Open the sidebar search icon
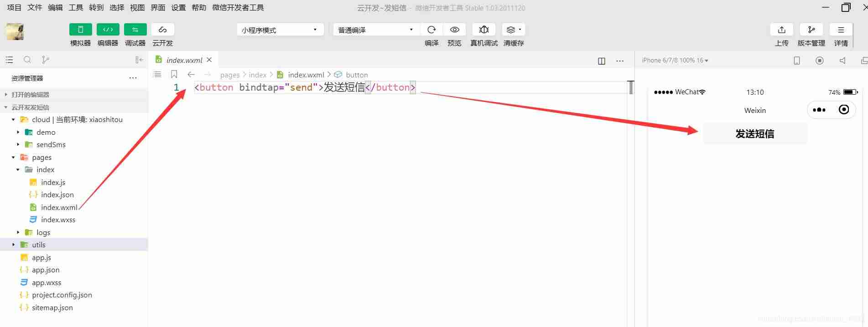The height and width of the screenshot is (327, 868). coord(27,60)
